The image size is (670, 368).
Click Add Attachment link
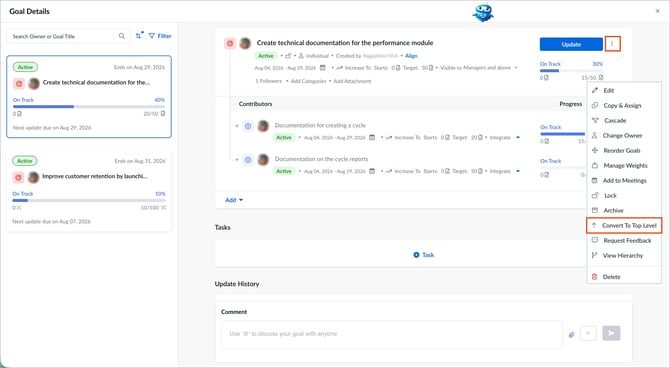(352, 81)
